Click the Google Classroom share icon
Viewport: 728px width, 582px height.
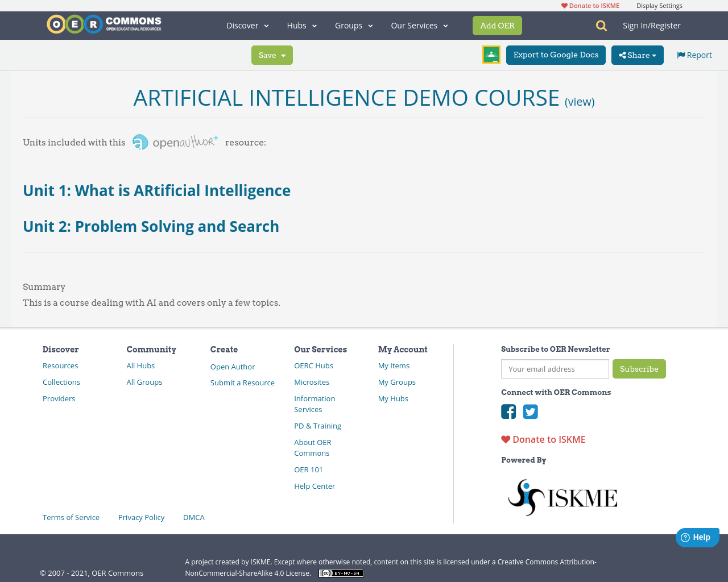[x=491, y=55]
